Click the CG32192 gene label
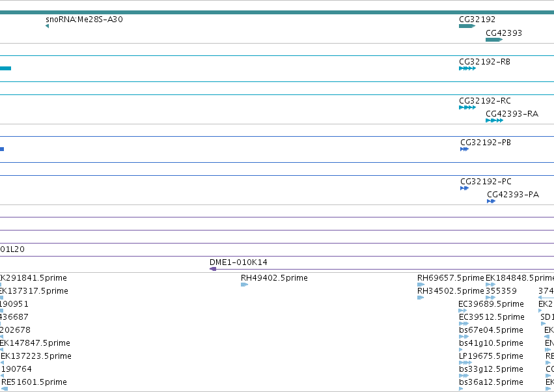554x392 pixels. [477, 20]
